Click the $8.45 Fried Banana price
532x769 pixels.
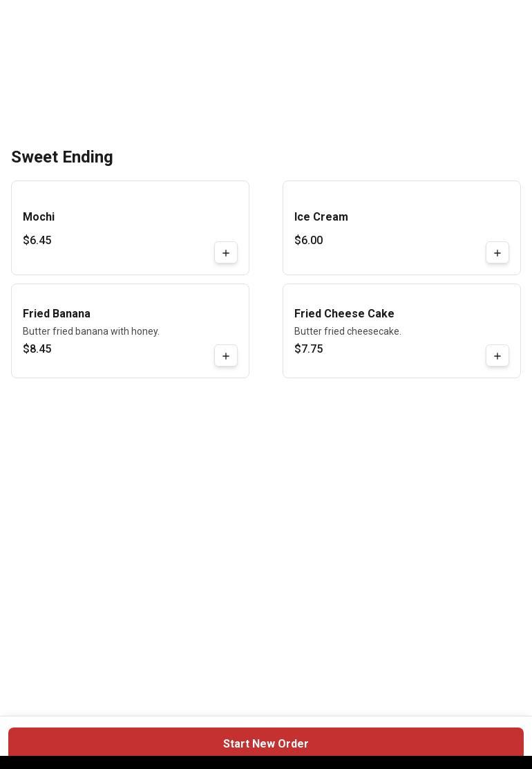pos(37,349)
